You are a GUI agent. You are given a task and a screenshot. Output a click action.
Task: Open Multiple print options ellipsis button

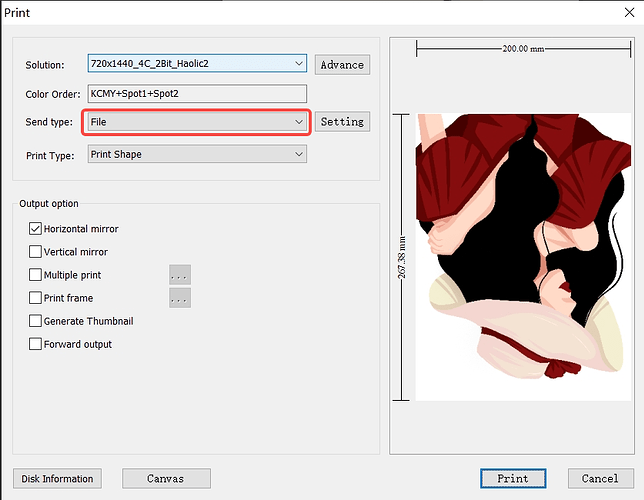(180, 274)
